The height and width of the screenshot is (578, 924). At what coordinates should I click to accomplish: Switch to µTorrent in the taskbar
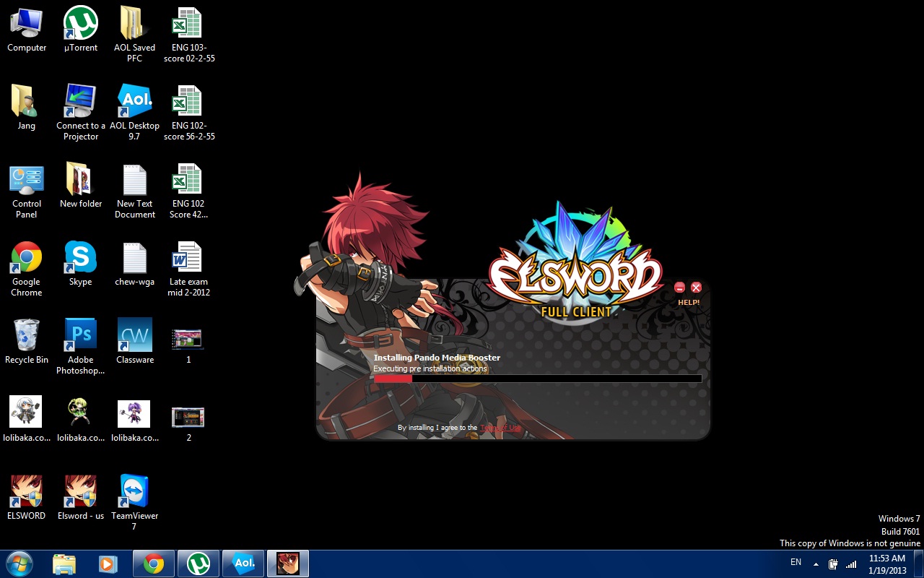tap(199, 564)
